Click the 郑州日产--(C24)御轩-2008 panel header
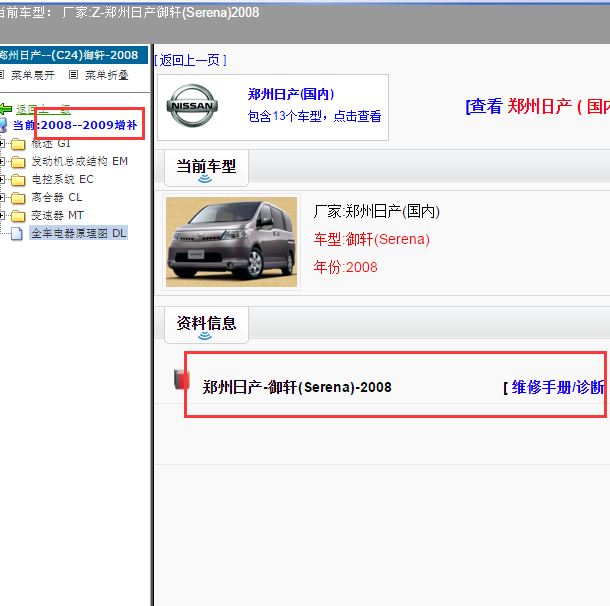This screenshot has width=610, height=606. coord(74,55)
